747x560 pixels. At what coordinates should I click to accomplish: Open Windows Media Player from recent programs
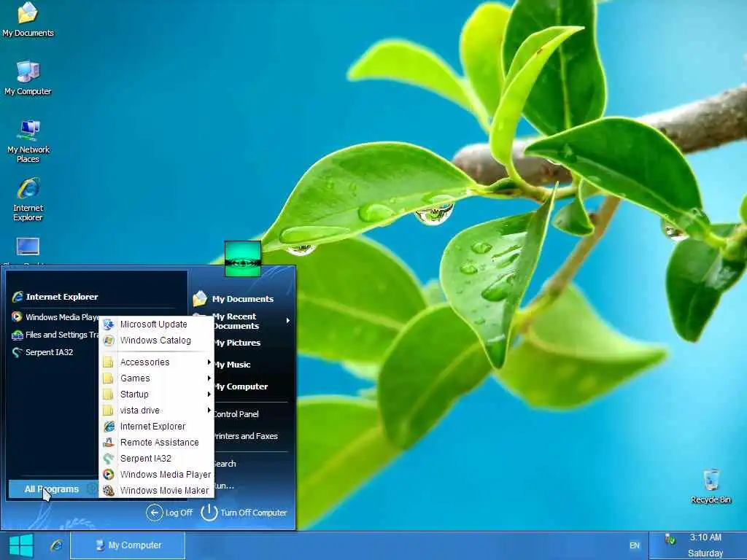pyautogui.click(x=55, y=317)
